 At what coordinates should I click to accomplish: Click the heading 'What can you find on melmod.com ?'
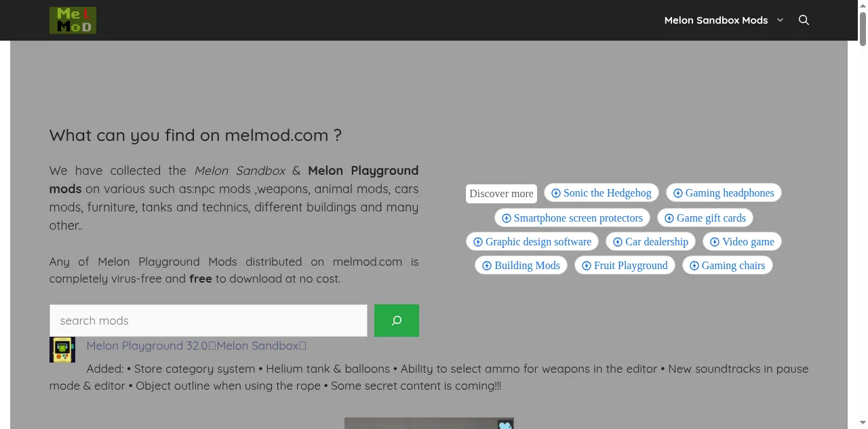[195, 135]
